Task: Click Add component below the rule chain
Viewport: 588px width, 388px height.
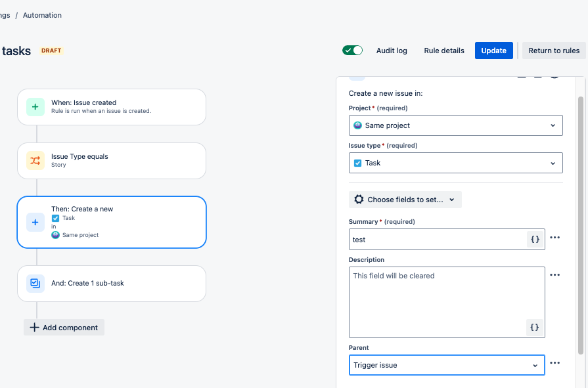Action: 64,327
